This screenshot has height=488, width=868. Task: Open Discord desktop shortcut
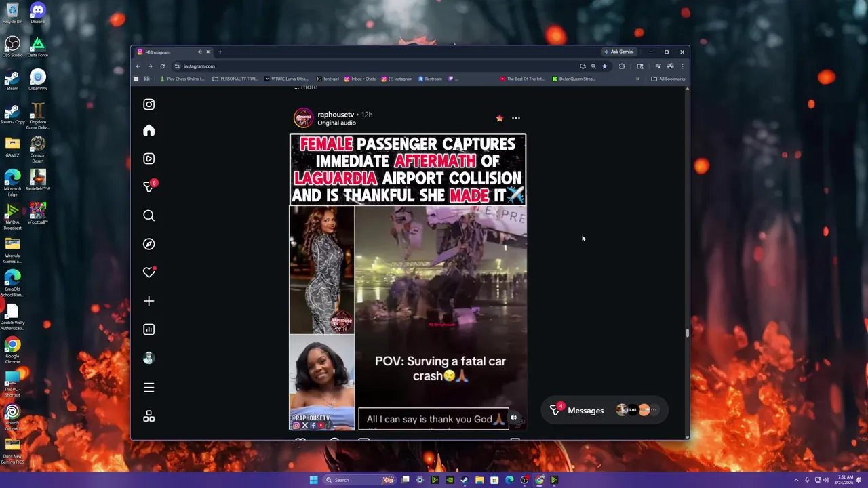37,13
